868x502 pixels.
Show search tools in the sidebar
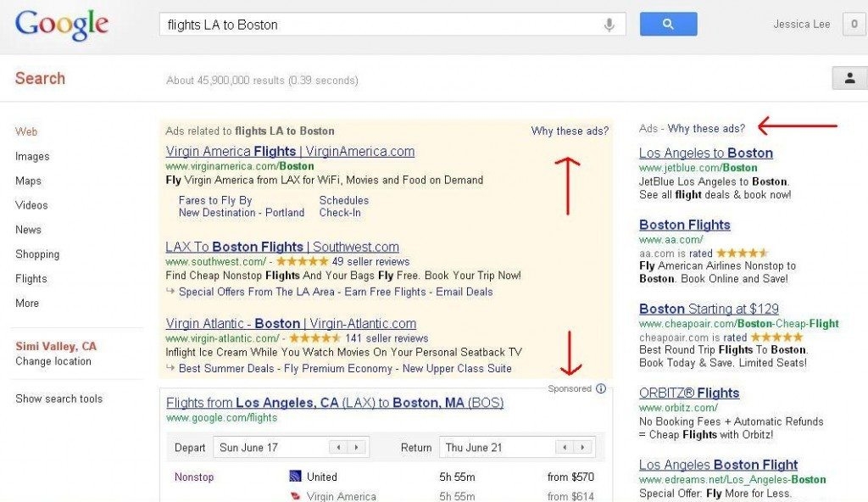coord(58,399)
